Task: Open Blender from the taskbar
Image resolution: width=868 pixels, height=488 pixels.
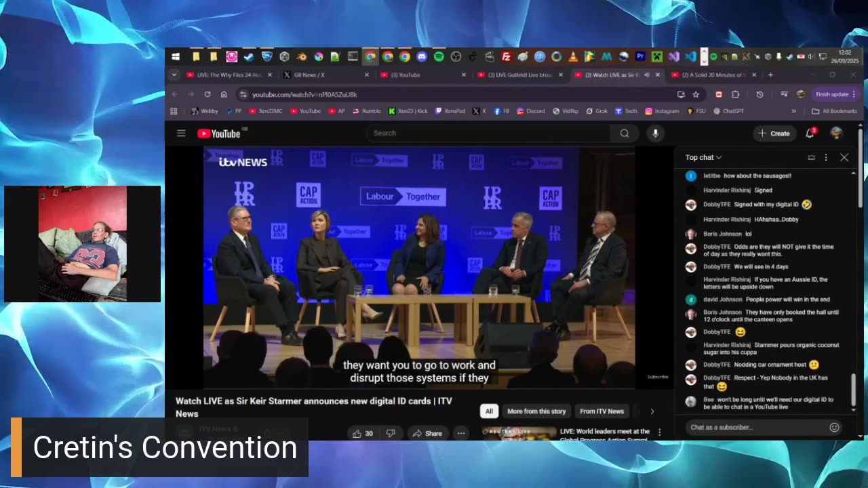Action: pos(301,56)
